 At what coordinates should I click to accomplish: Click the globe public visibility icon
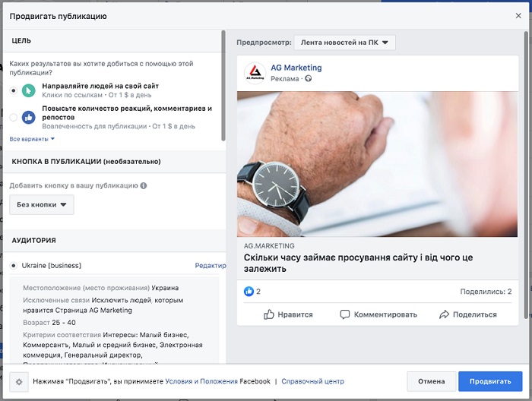coord(308,79)
